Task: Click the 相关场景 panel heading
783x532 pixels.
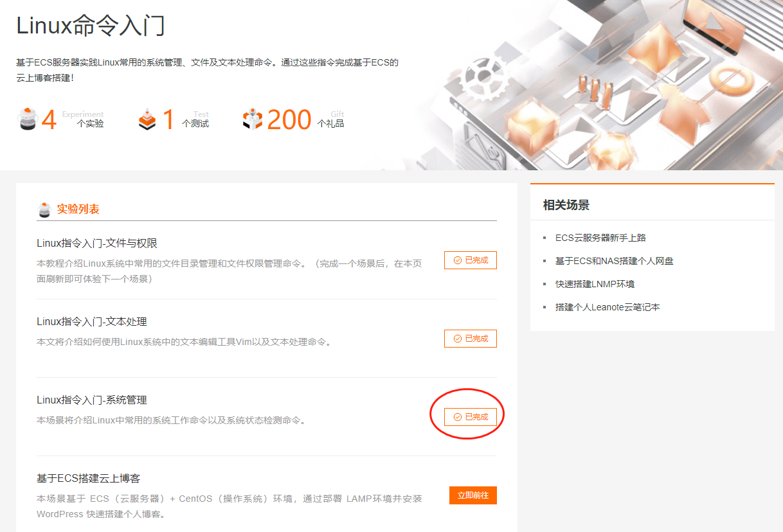Action: click(566, 205)
